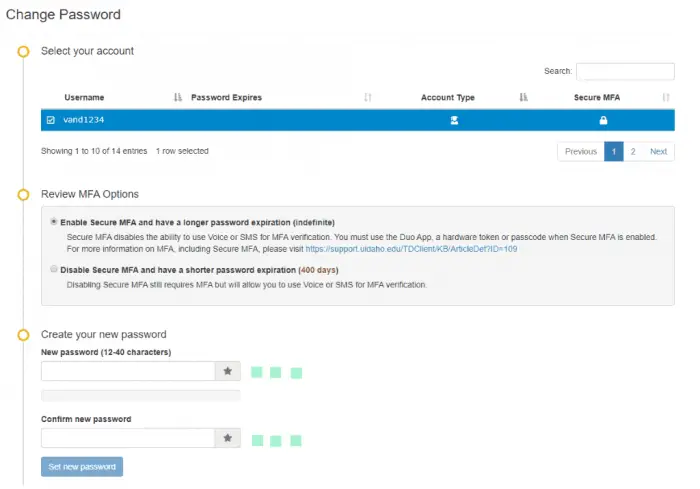Focus the New password input field
The height and width of the screenshot is (489, 700).
(x=128, y=371)
